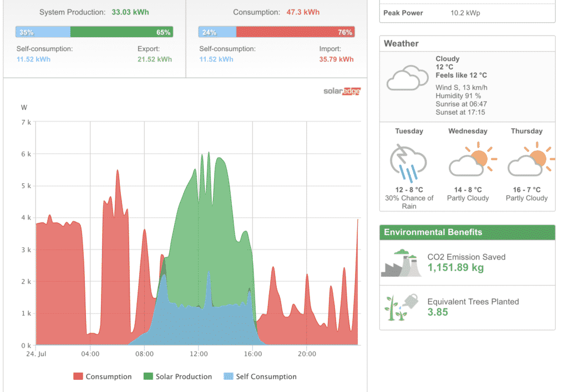Click the red Consumption legend swatch
Screen dimensions: 568x392
[x=78, y=376]
